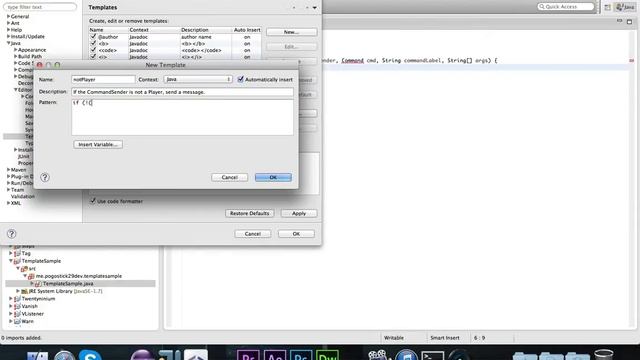Expand the JRE System Library arrow
Image resolution: width=640 pixels, height=360 pixels.
(18, 291)
